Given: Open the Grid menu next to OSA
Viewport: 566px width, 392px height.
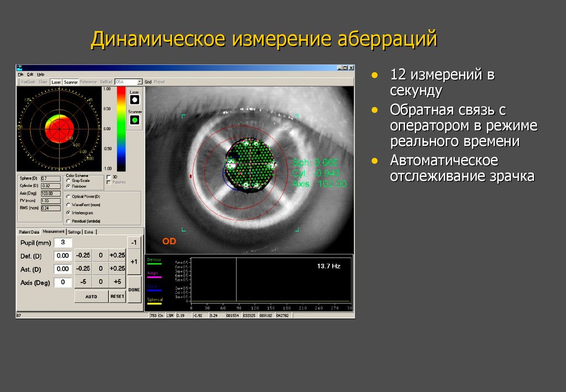Looking at the screenshot, I should pyautogui.click(x=148, y=81).
